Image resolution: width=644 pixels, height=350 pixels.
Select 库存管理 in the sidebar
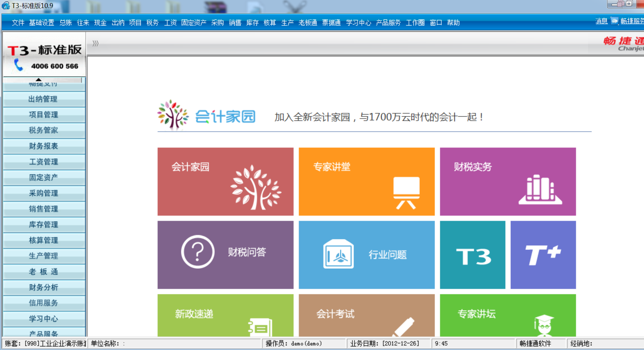coord(44,225)
